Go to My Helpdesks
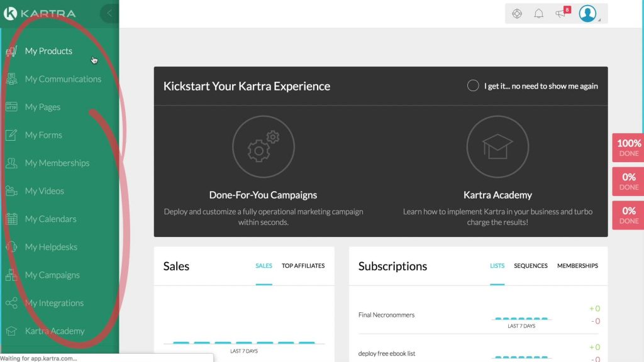Viewport: 644px width, 362px height. (x=51, y=246)
